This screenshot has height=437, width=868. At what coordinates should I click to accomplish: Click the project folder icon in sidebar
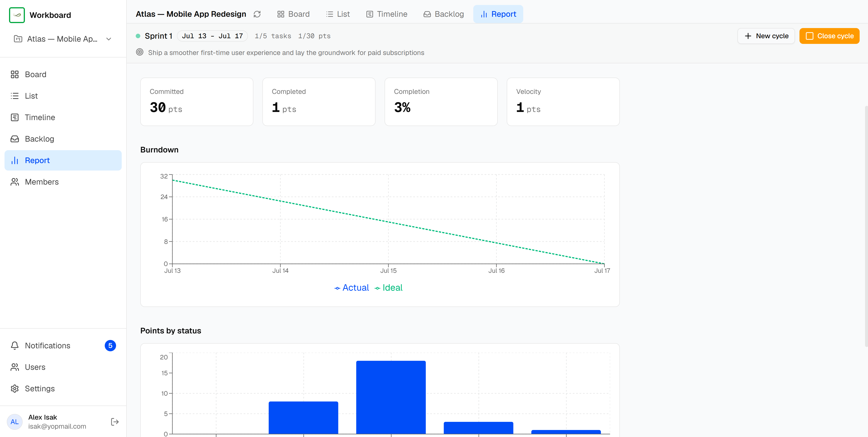point(18,39)
